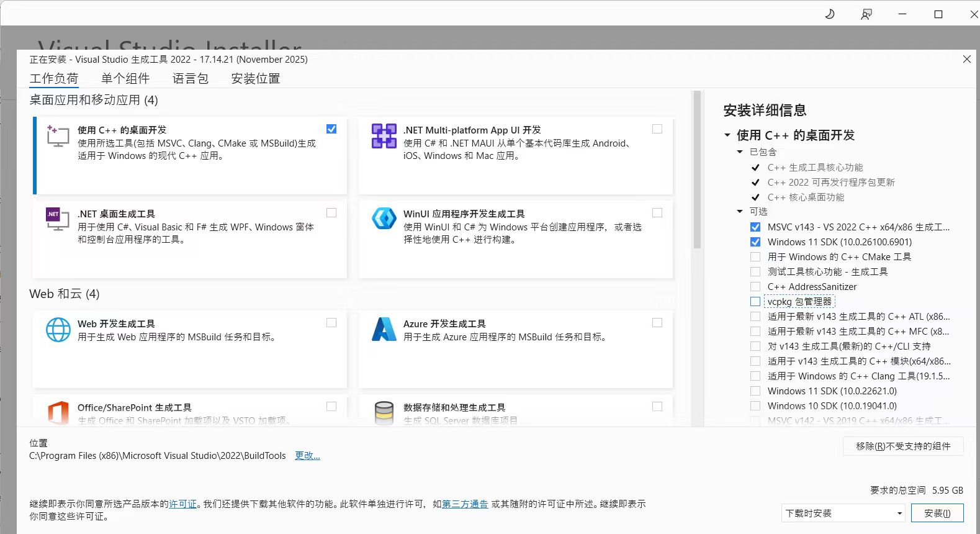Uncheck Windows 11 SDK (10.0.26100.6901) option
980x534 pixels.
coord(755,242)
